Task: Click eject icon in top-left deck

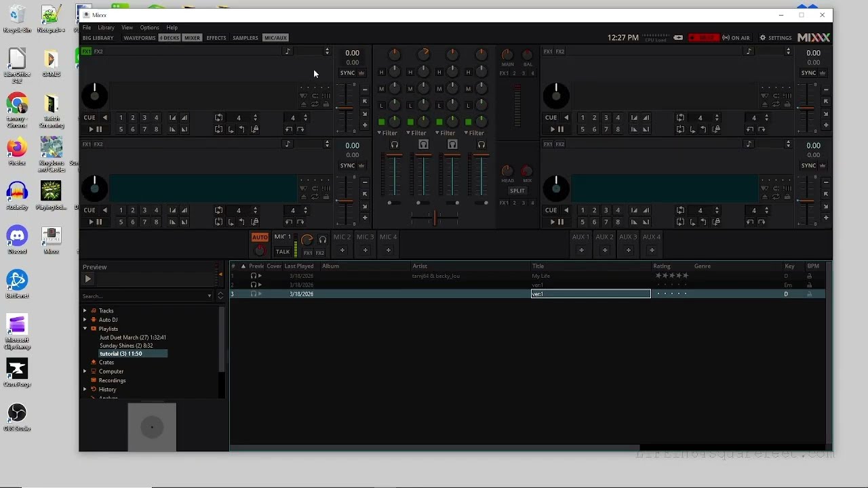Action: click(x=303, y=104)
